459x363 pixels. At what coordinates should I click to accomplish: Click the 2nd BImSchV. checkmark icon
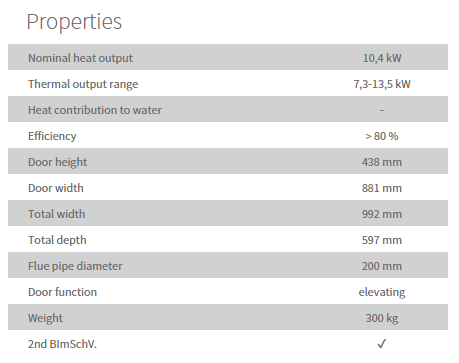[382, 344]
